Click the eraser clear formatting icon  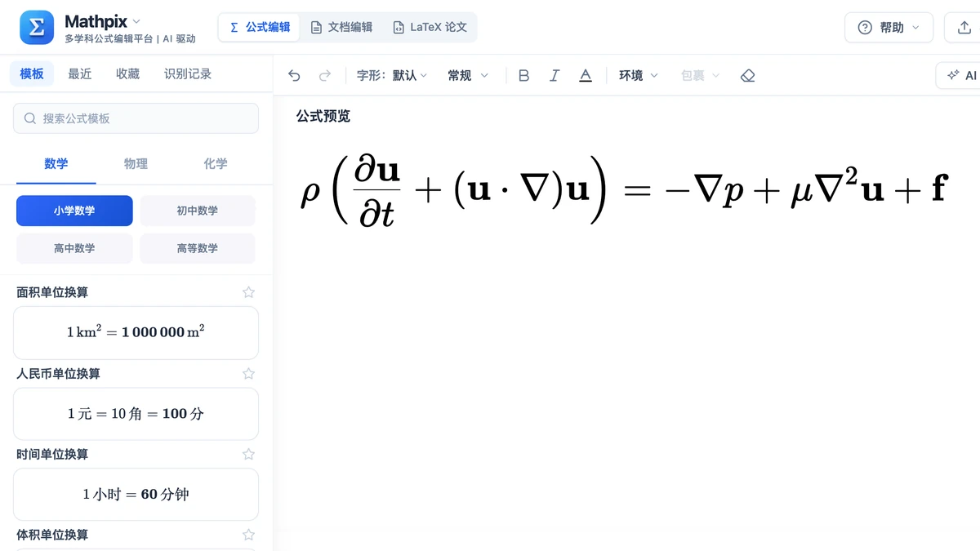click(747, 75)
